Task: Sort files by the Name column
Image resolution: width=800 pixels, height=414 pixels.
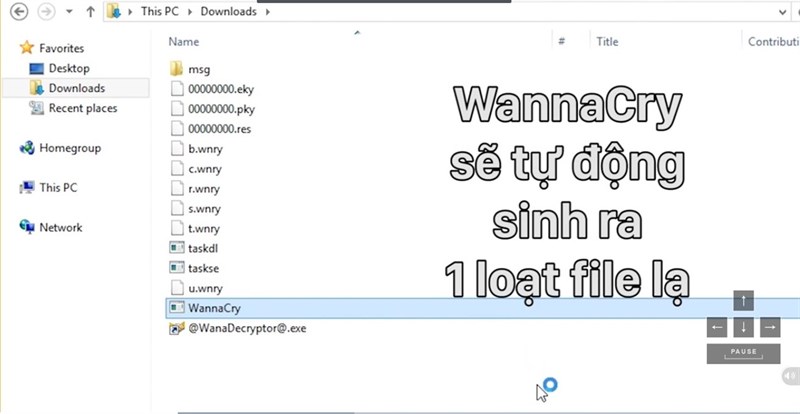Action: point(184,42)
